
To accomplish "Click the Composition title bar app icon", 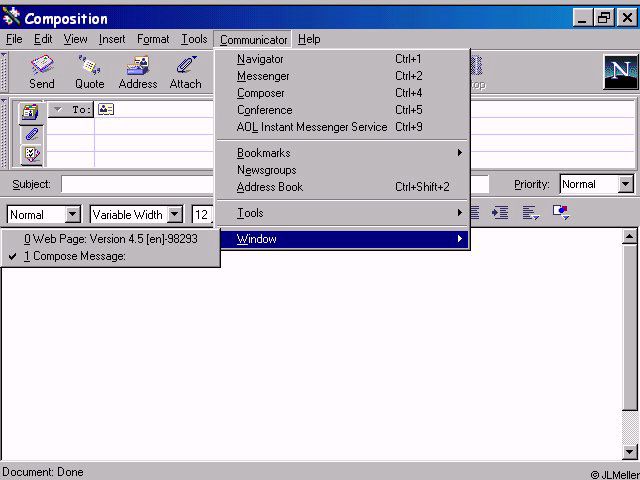I will [11, 17].
